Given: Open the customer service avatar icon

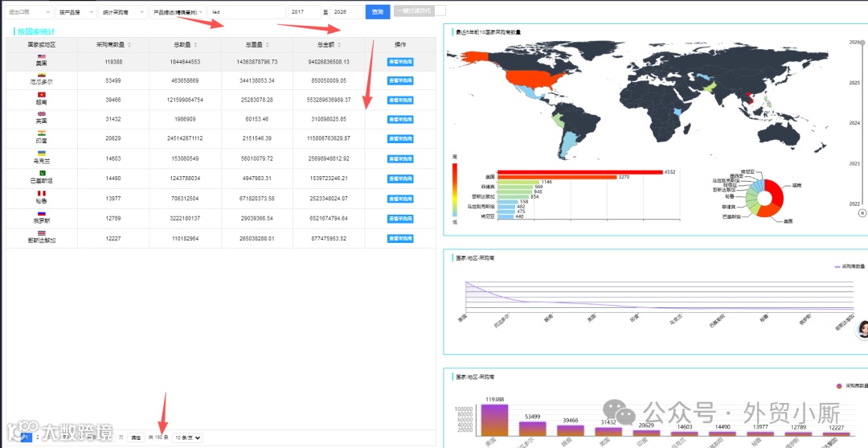Looking at the screenshot, I should [862, 330].
